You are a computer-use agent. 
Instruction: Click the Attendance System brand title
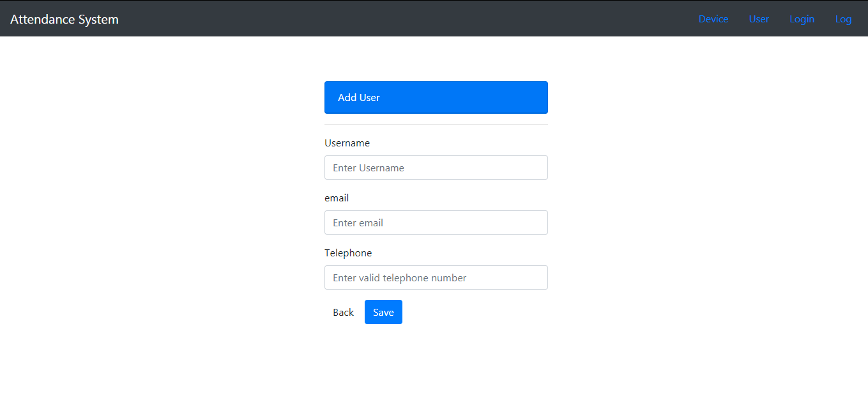pos(65,19)
